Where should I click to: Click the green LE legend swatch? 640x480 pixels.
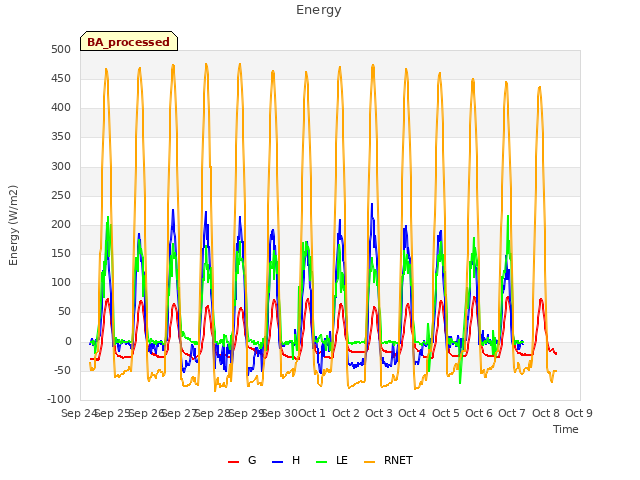coord(322,462)
